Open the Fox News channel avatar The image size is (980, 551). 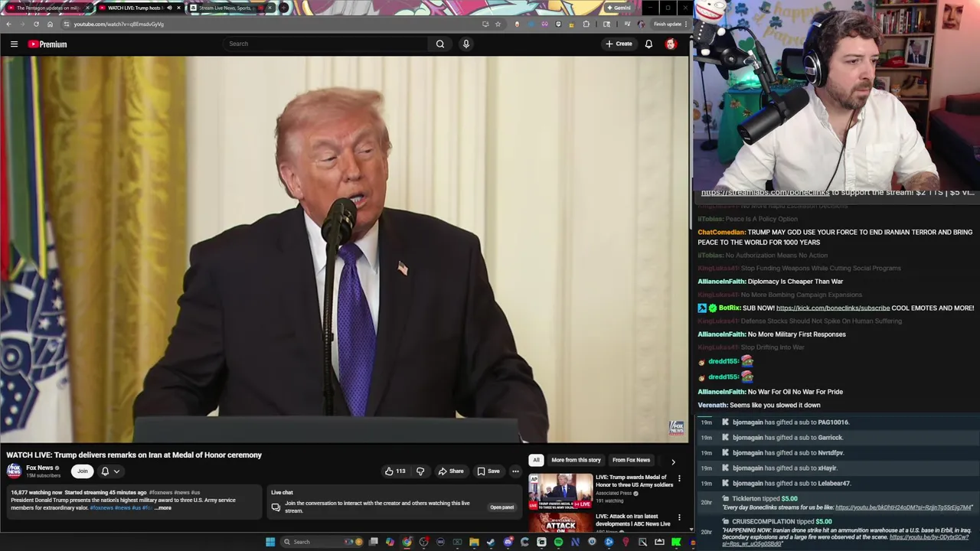click(x=14, y=471)
